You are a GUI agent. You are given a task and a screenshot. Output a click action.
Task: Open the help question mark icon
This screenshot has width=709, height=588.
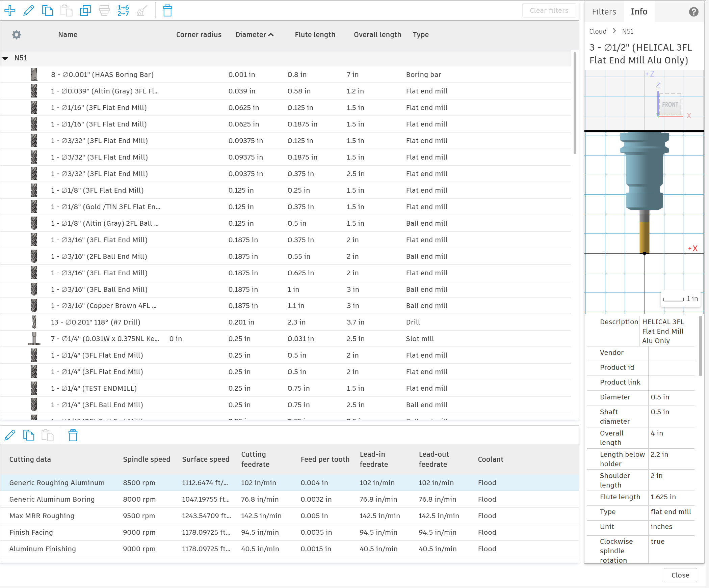click(x=693, y=12)
